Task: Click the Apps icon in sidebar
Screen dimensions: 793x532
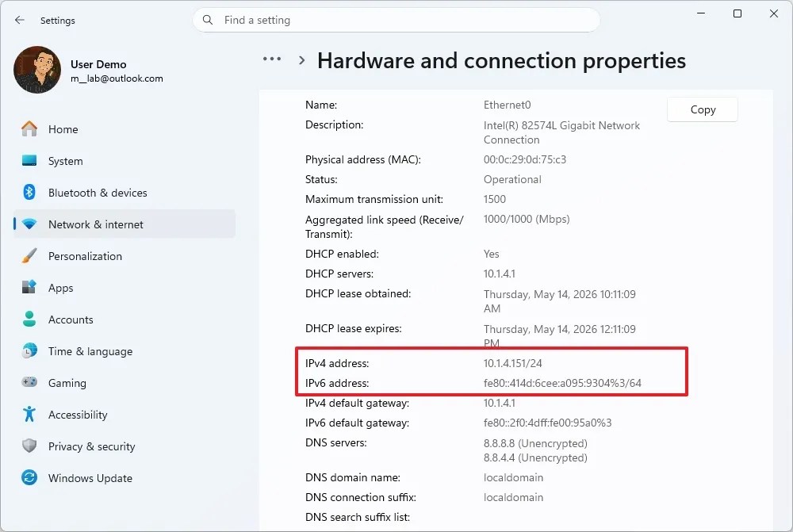Action: tap(29, 287)
